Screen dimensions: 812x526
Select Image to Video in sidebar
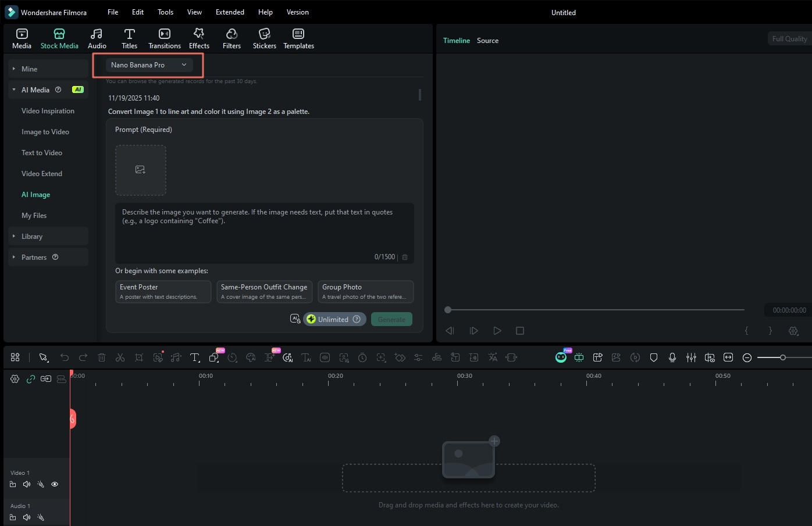(45, 132)
